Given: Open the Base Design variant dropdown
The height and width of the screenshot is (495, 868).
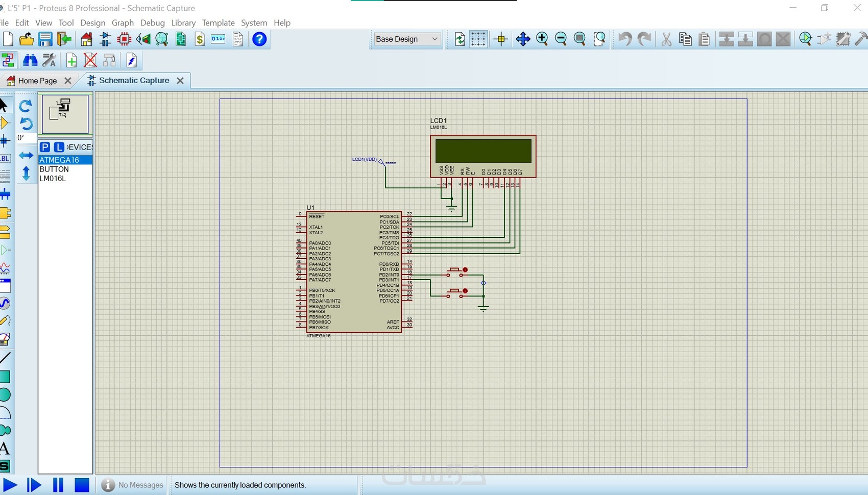Looking at the screenshot, I should (406, 39).
